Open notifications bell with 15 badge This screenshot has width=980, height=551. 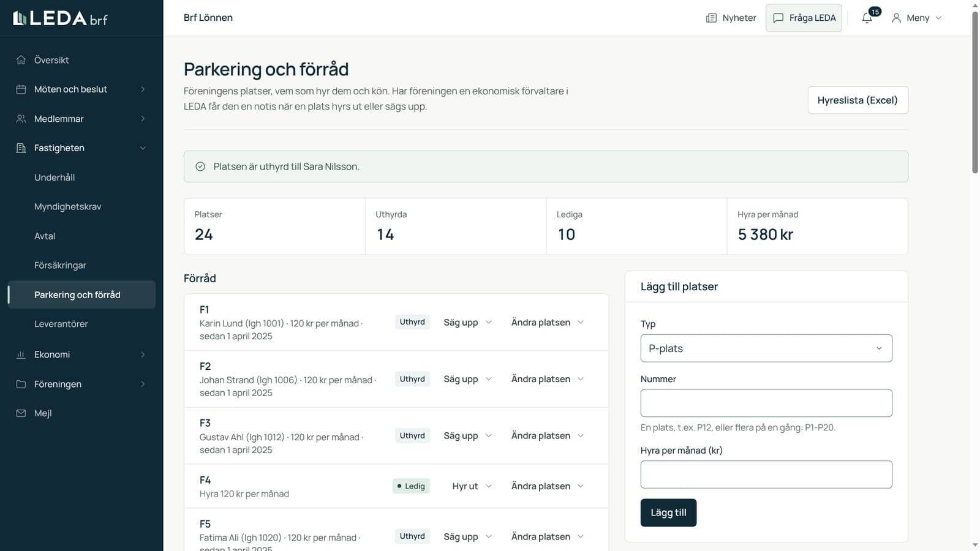coord(867,18)
